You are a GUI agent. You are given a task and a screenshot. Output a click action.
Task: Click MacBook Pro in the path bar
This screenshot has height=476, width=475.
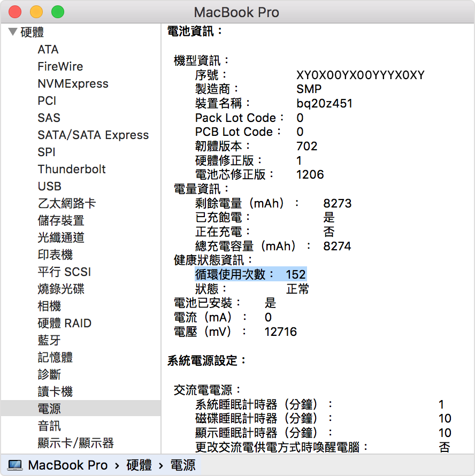[68, 465]
